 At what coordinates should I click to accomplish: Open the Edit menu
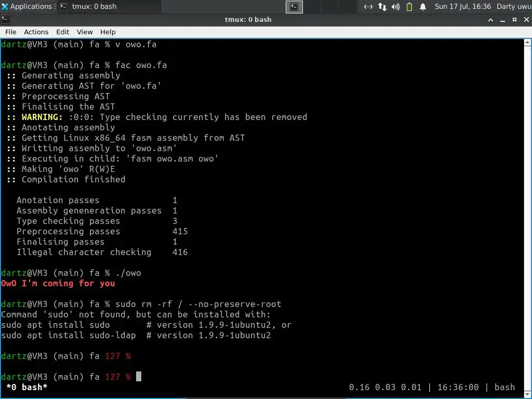pyautogui.click(x=62, y=32)
